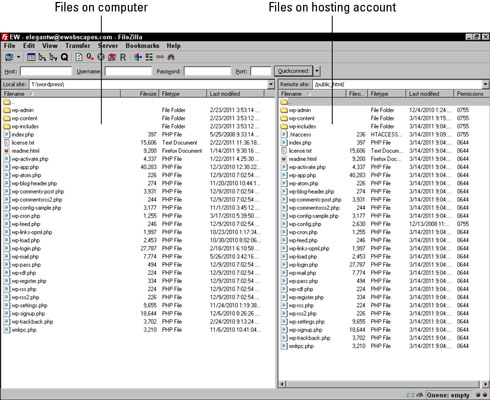Select wp-config-sample.php in remote pane
490x400 pixels.
pos(314,216)
